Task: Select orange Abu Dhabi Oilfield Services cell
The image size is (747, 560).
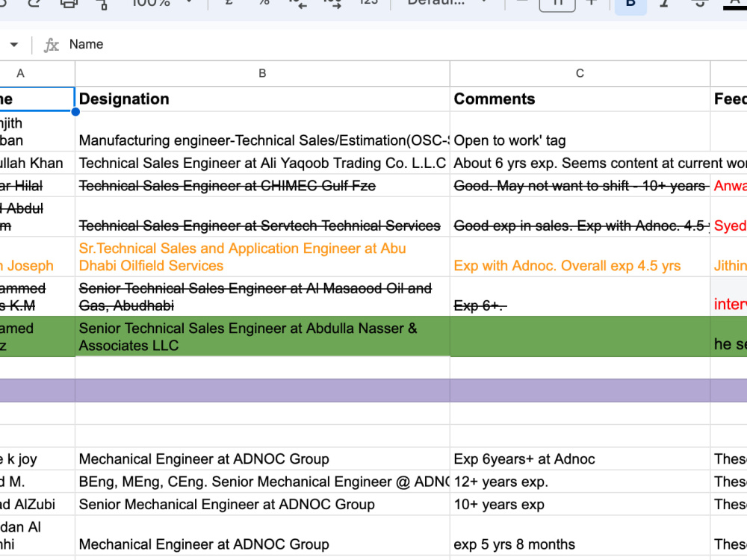Action: [x=262, y=257]
